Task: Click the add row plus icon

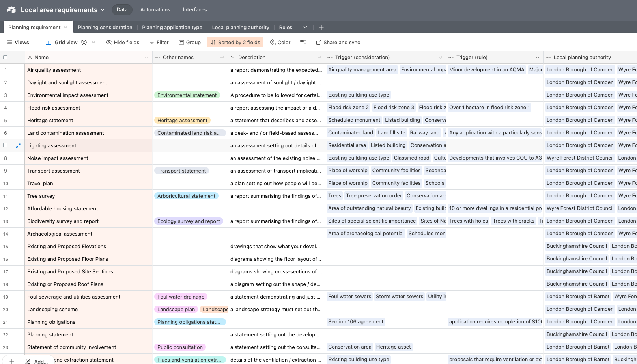Action: [x=12, y=361]
